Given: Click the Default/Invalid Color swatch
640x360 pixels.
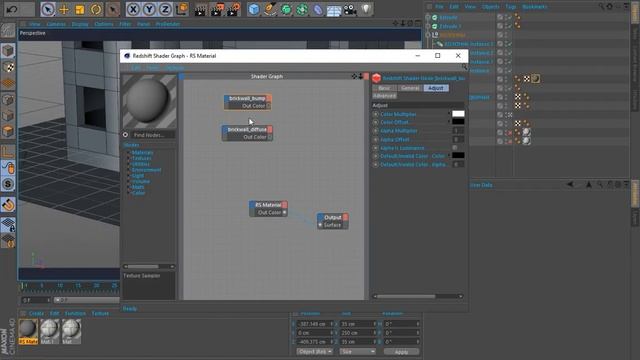Looking at the screenshot, I should [x=458, y=156].
